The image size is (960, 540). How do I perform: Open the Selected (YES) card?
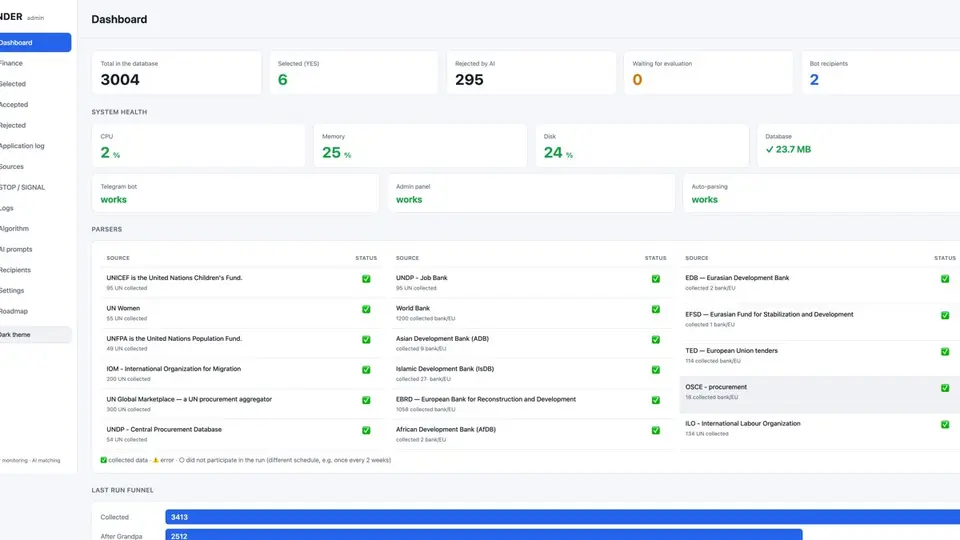click(x=354, y=73)
